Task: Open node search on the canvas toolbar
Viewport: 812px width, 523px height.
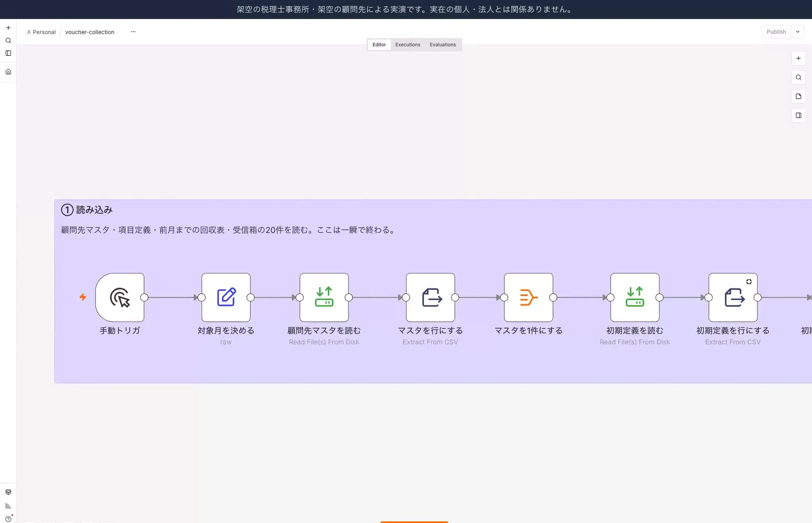Action: tap(799, 77)
